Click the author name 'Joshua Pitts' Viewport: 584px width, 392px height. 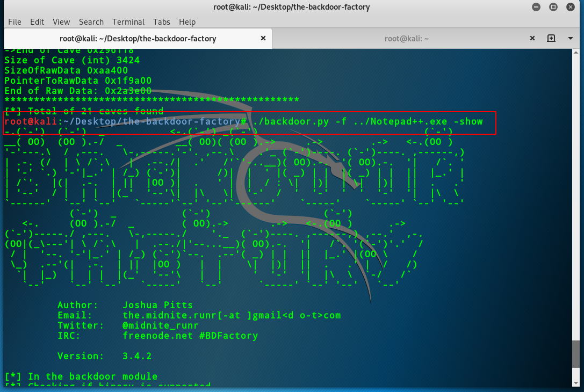(157, 305)
